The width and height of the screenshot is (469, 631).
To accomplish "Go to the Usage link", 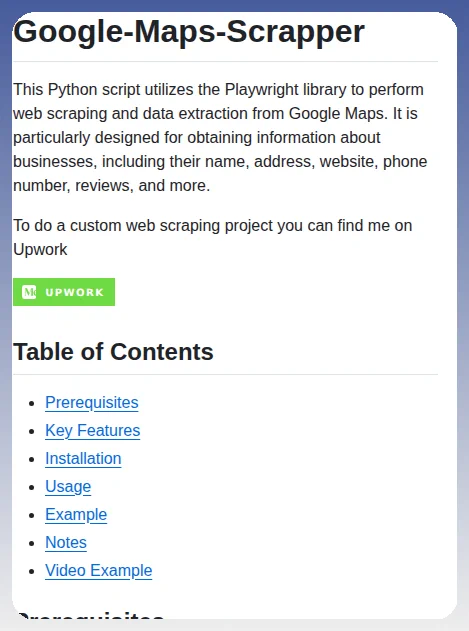I will pyautogui.click(x=68, y=487).
